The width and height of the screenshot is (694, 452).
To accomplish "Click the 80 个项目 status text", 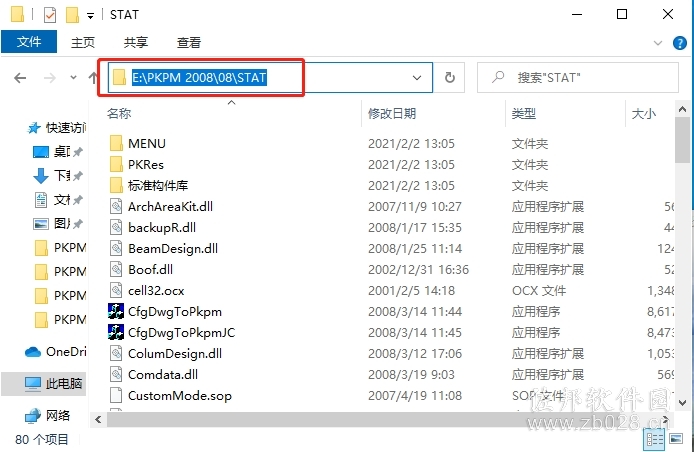I will coord(42,440).
